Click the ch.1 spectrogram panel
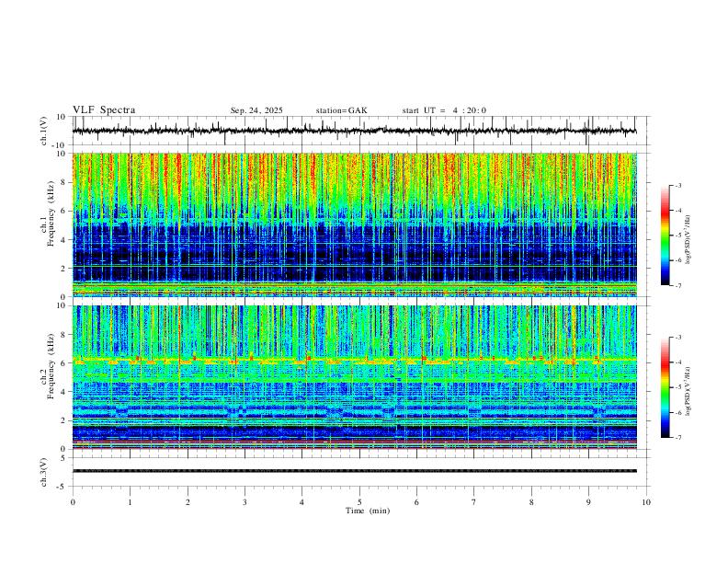The image size is (728, 563). tap(355, 224)
